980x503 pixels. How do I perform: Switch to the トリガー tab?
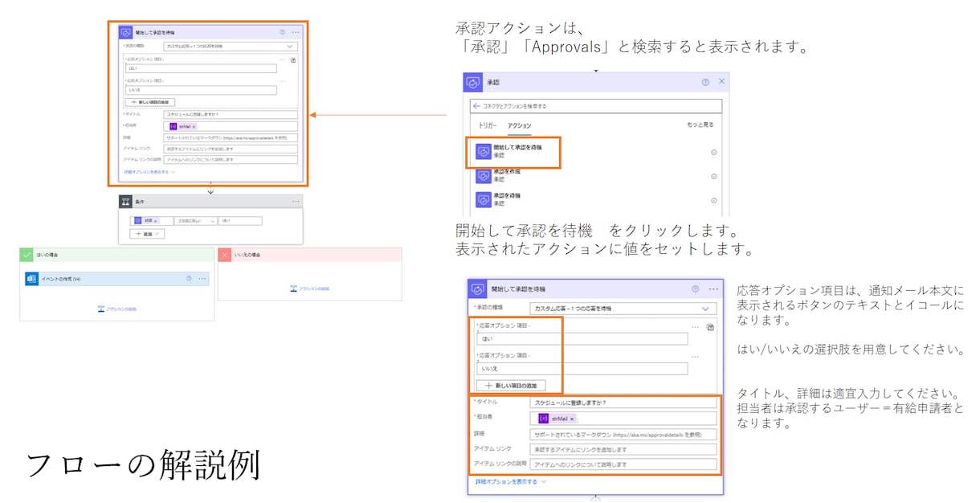click(x=488, y=125)
